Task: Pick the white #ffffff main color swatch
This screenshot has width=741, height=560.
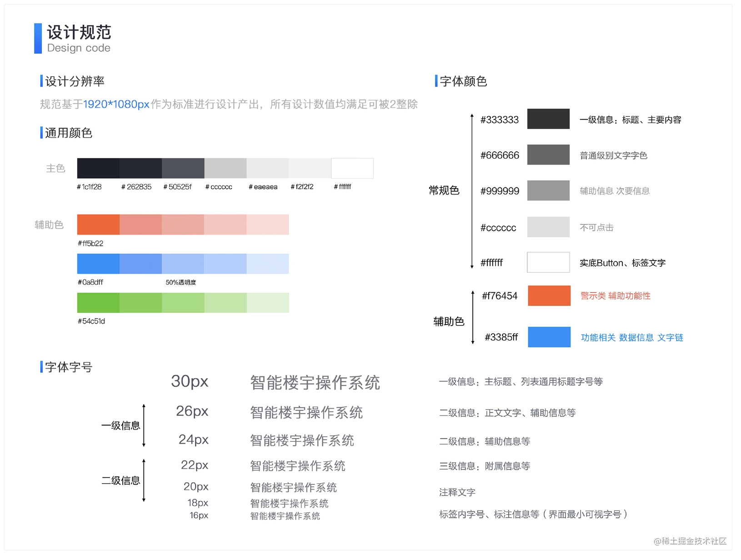Action: pyautogui.click(x=352, y=168)
